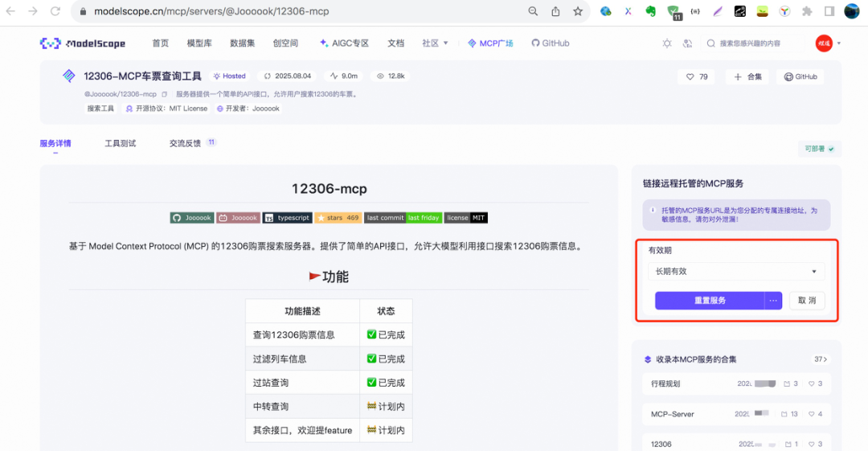This screenshot has width=868, height=451.
Task: Click the typescript badge
Action: 287,218
